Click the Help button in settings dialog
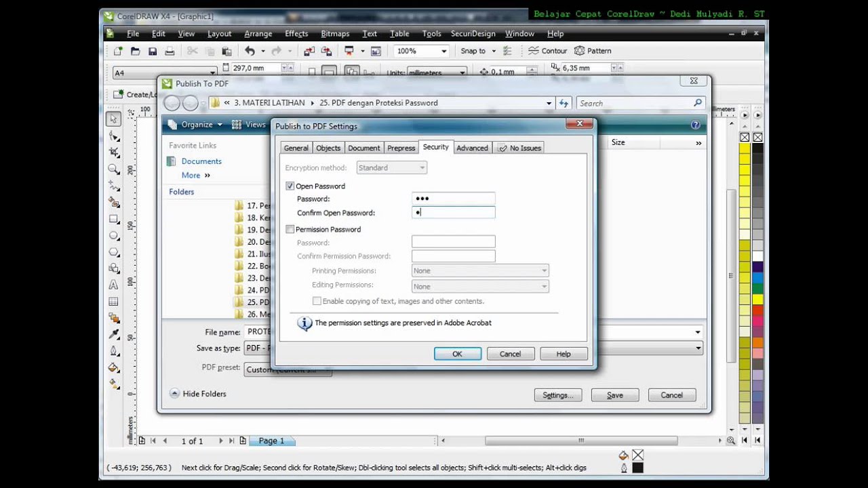Screen dimensions: 868x488 tap(564, 354)
